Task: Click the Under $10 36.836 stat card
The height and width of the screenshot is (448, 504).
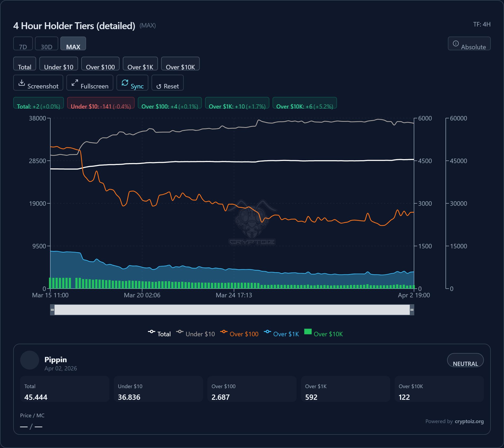Action: [158, 389]
